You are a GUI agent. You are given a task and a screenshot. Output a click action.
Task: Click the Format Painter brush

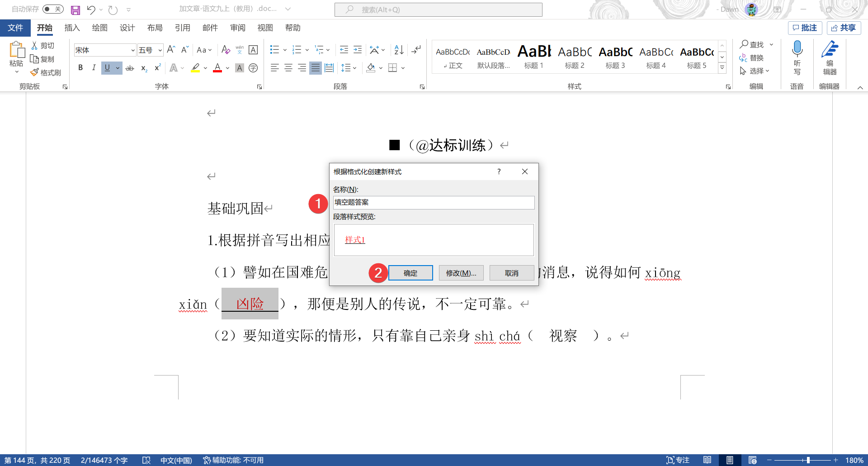pyautogui.click(x=46, y=72)
